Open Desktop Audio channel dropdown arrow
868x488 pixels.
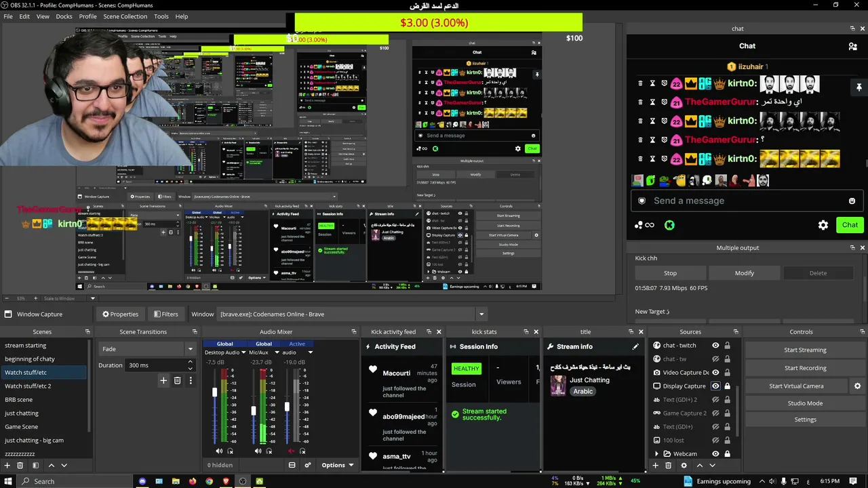243,352
